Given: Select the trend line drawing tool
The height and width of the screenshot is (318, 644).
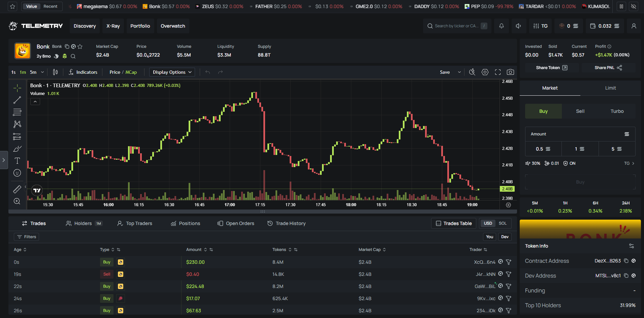Looking at the screenshot, I should pos(17,100).
